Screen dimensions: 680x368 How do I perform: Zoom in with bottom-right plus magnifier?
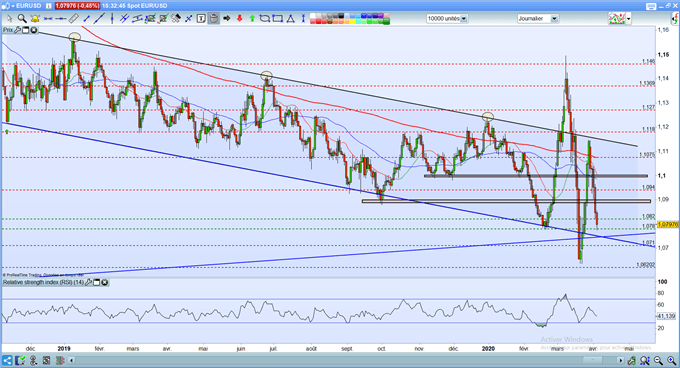pyautogui.click(x=672, y=360)
